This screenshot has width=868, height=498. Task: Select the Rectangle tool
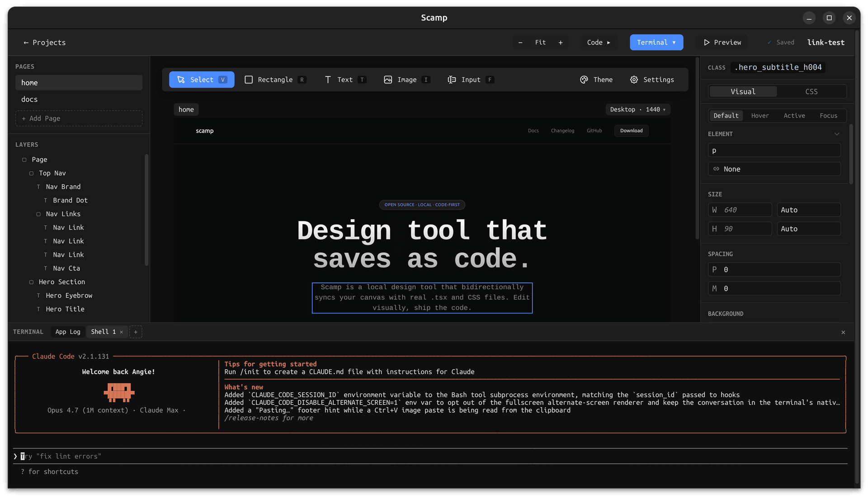pyautogui.click(x=275, y=80)
